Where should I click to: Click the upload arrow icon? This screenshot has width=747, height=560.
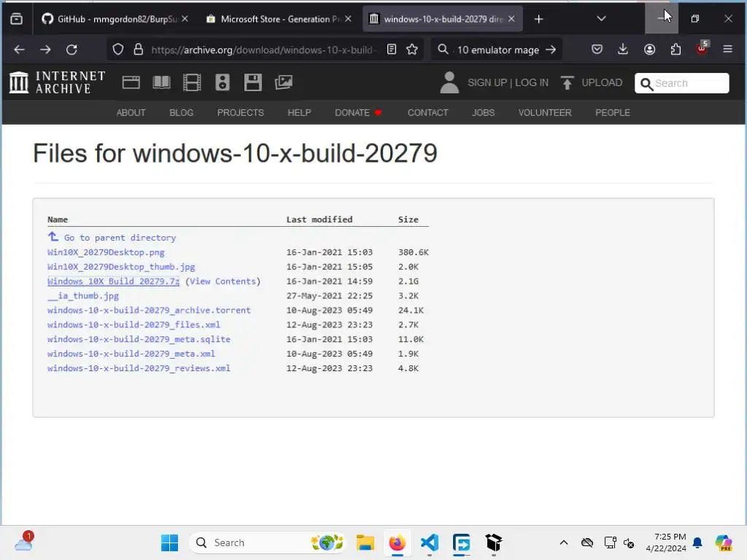coord(567,83)
